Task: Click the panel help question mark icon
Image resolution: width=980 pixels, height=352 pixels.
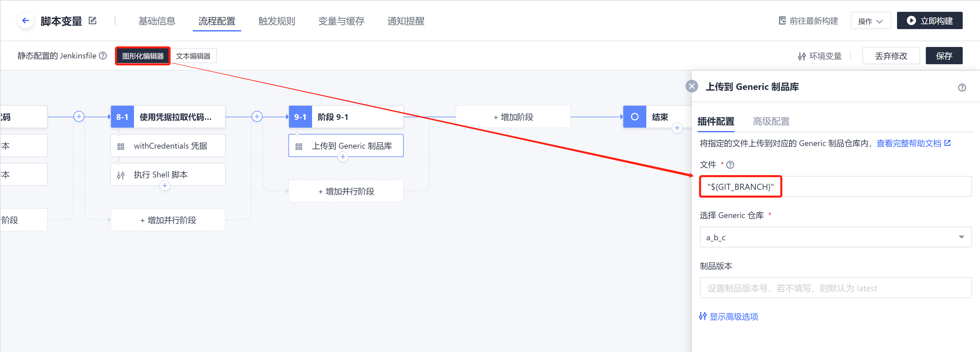Action: 962,88
